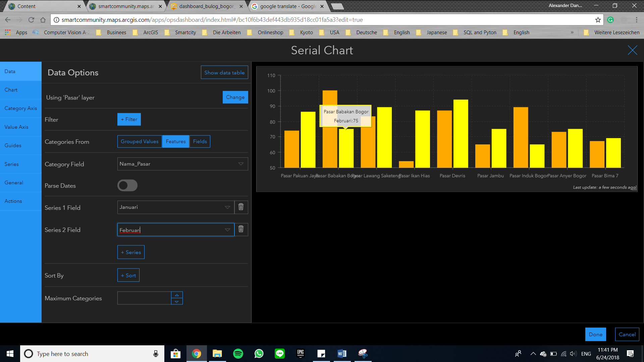The width and height of the screenshot is (644, 362).
Task: Open the Series 2 Field dropdown
Action: [176, 230]
